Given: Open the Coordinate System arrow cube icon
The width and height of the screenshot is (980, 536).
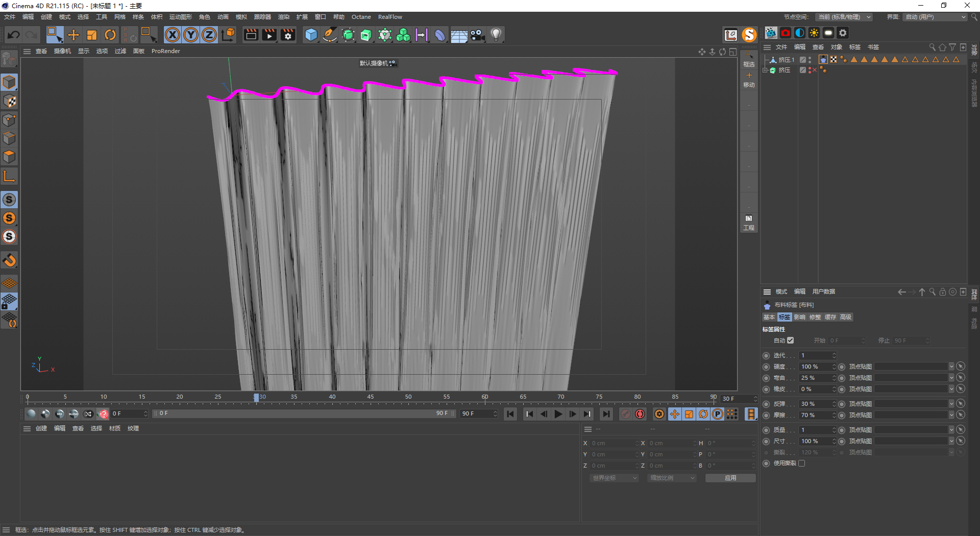Looking at the screenshot, I should pyautogui.click(x=228, y=35).
